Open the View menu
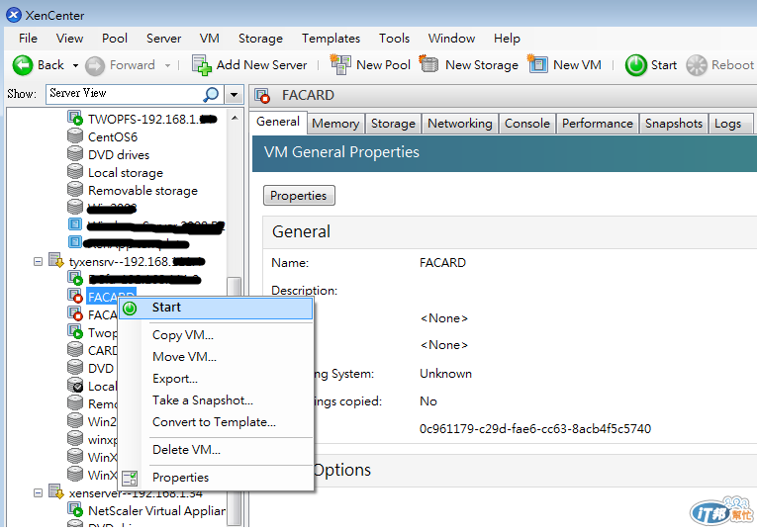 pyautogui.click(x=69, y=39)
